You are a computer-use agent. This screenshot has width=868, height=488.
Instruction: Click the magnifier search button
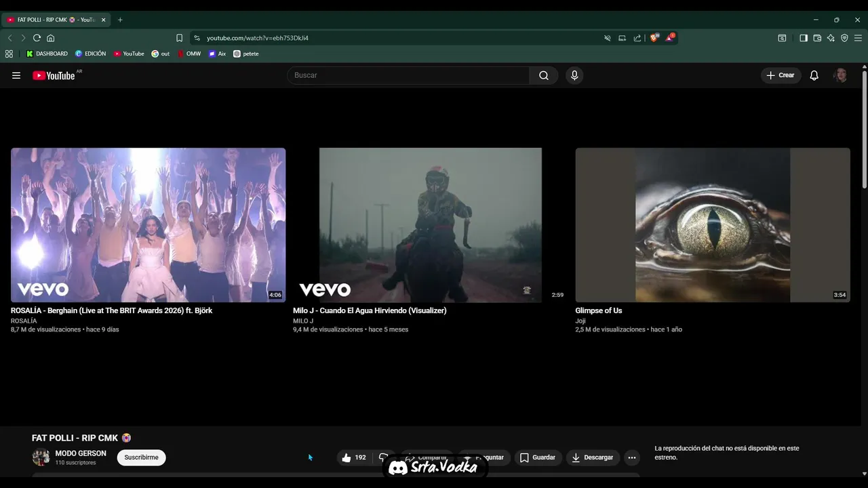(544, 75)
